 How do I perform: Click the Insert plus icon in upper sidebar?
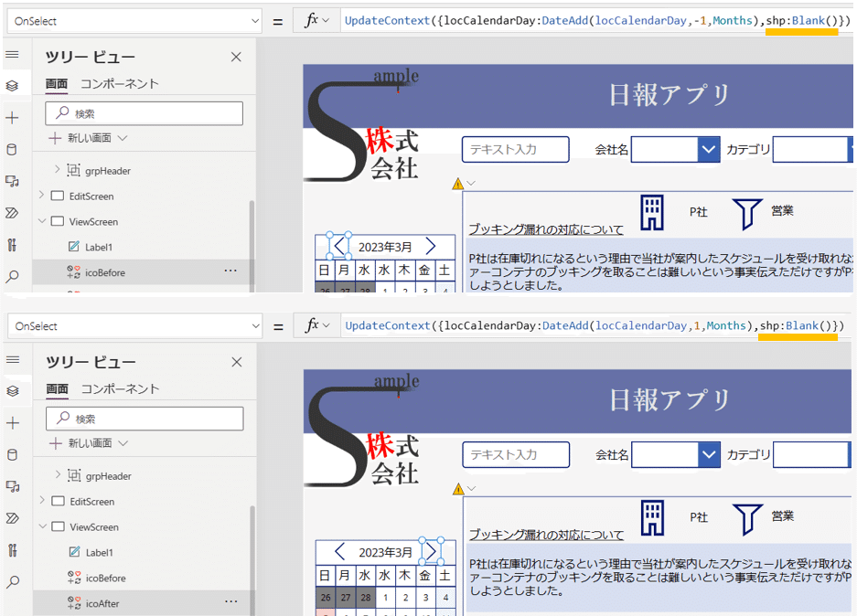12,117
